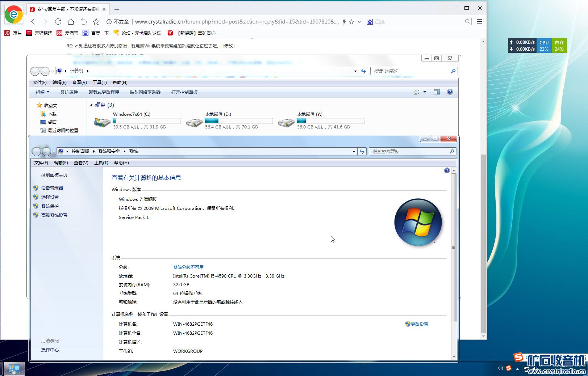Open 操作中心 link under 另请参阅
Viewport: 588px width, 376px height.
coord(50,350)
